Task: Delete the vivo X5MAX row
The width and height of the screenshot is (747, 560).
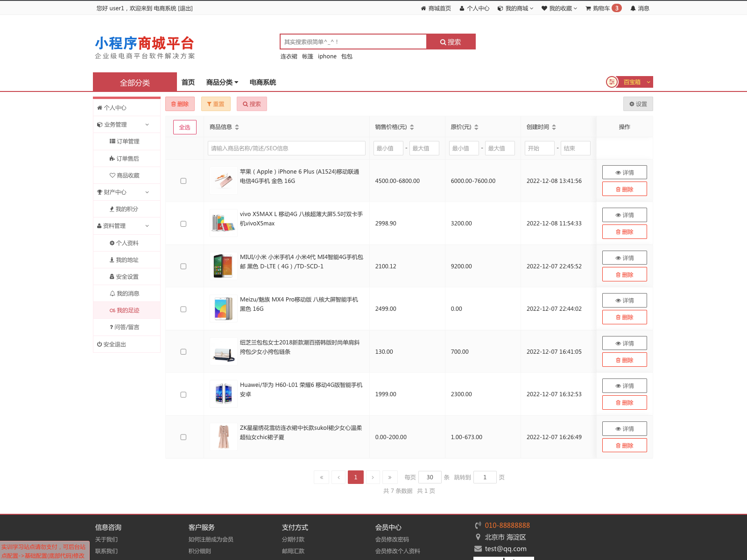Action: click(625, 231)
